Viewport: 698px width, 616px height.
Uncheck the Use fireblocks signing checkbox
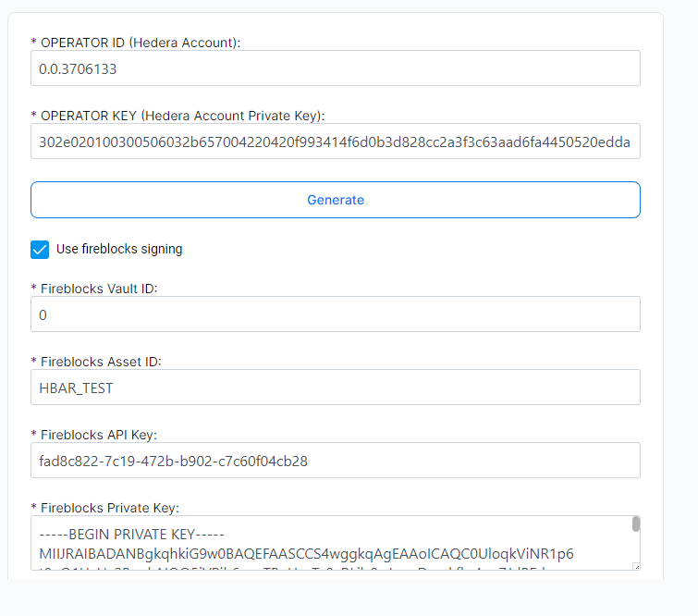pos(40,250)
